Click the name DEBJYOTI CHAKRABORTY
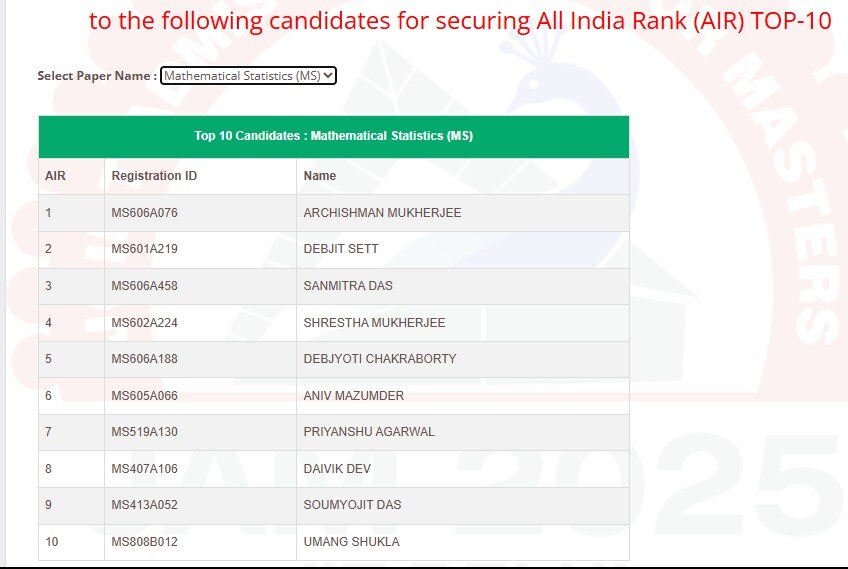The width and height of the screenshot is (848, 569). 380,359
